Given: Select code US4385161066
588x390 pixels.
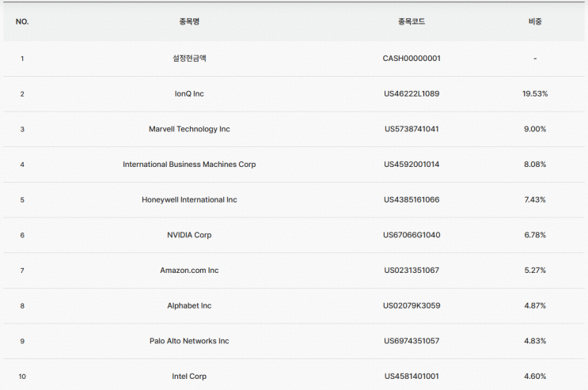Looking at the screenshot, I should (412, 199).
